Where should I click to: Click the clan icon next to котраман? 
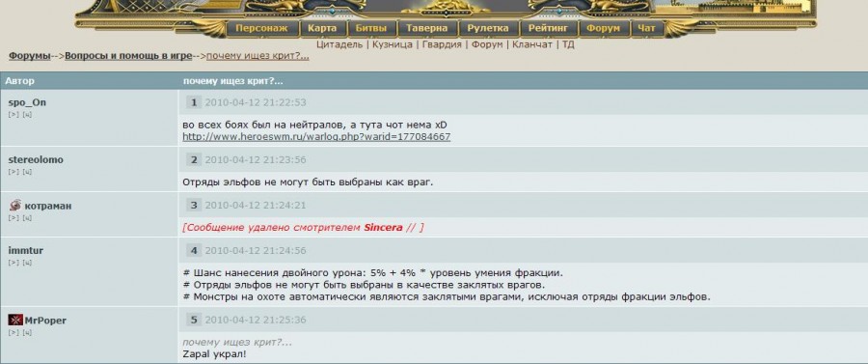tap(14, 206)
